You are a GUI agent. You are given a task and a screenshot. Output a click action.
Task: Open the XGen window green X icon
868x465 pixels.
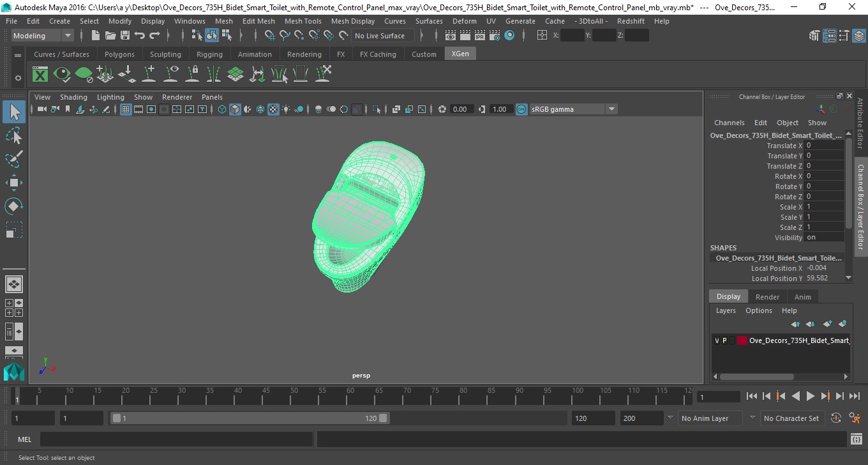tap(40, 75)
